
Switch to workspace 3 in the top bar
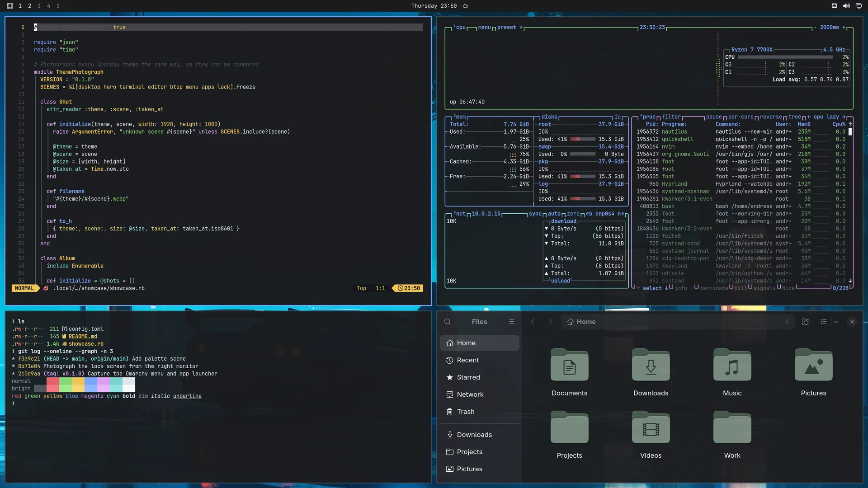coord(39,6)
